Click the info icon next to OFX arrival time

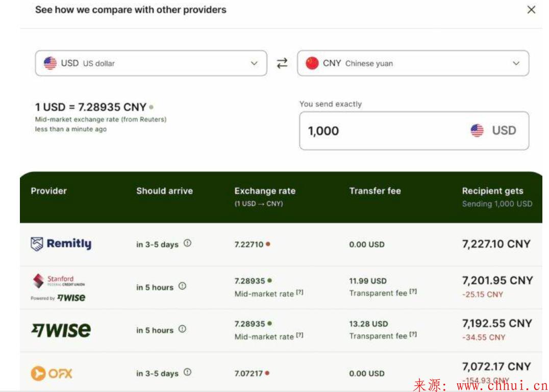pos(188,372)
